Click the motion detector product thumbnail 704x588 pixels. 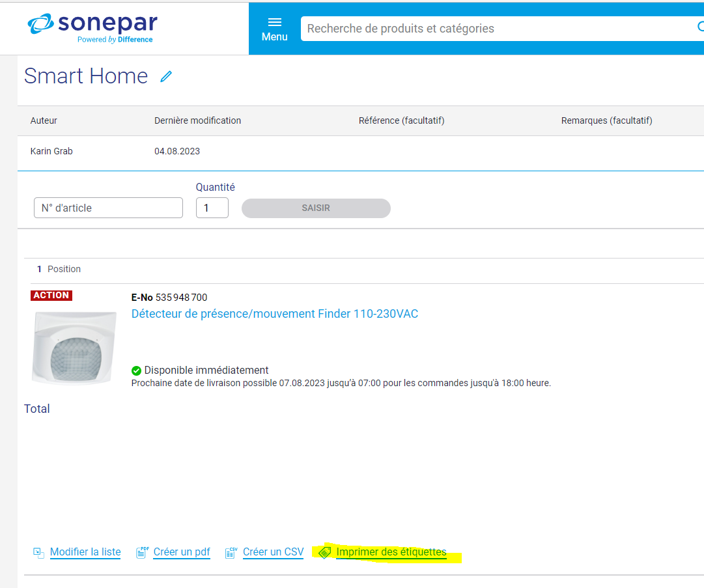[74, 348]
